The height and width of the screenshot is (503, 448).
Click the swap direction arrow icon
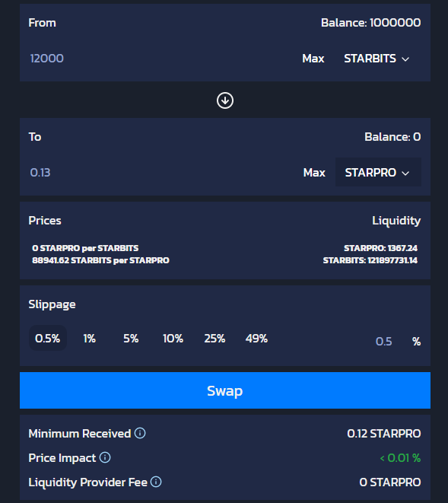coord(225,100)
